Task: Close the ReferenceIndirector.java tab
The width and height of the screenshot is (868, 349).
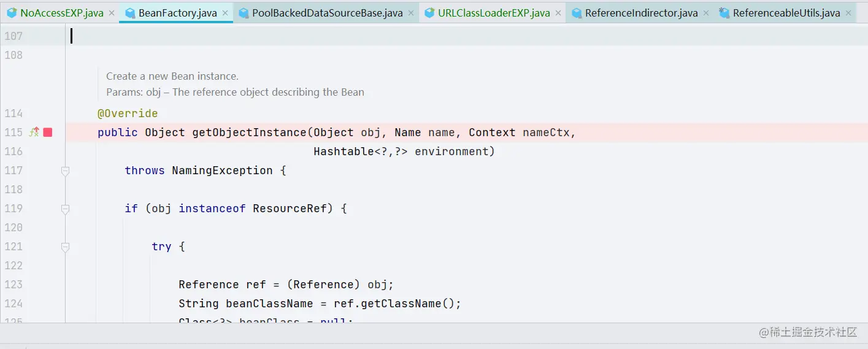Action: pos(705,13)
